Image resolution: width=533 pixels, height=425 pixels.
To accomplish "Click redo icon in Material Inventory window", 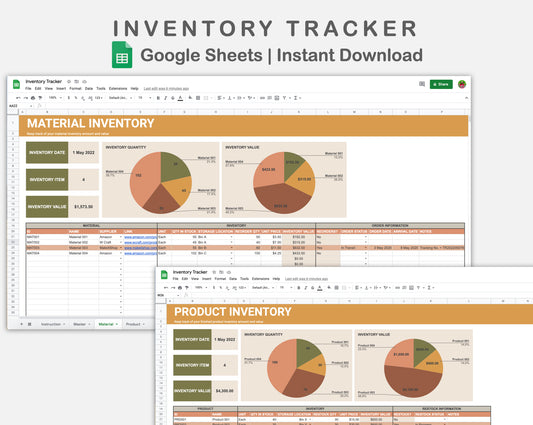I will pyautogui.click(x=25, y=98).
